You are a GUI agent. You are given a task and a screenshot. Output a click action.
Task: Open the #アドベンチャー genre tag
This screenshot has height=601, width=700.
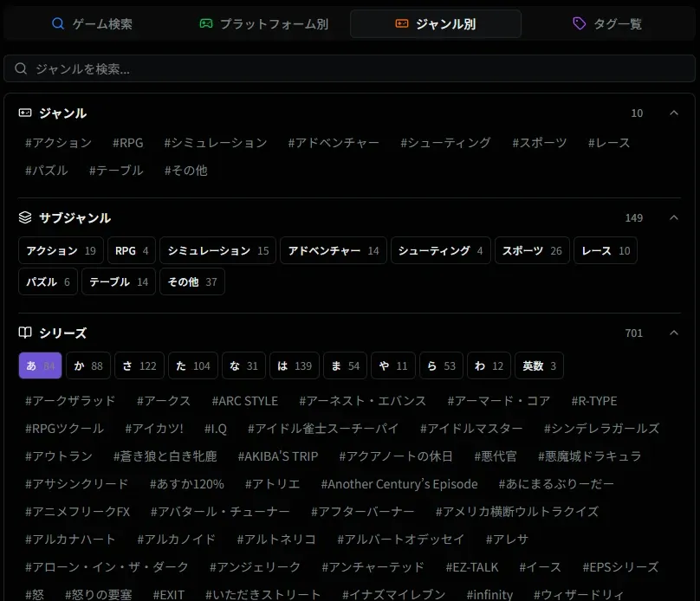click(334, 143)
